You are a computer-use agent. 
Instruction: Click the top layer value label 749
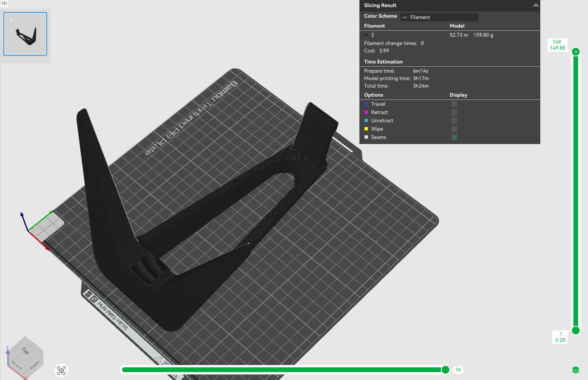[557, 42]
